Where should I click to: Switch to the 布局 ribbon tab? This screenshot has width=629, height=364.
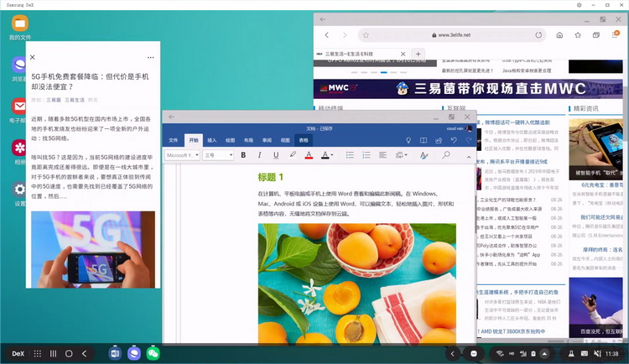click(248, 140)
